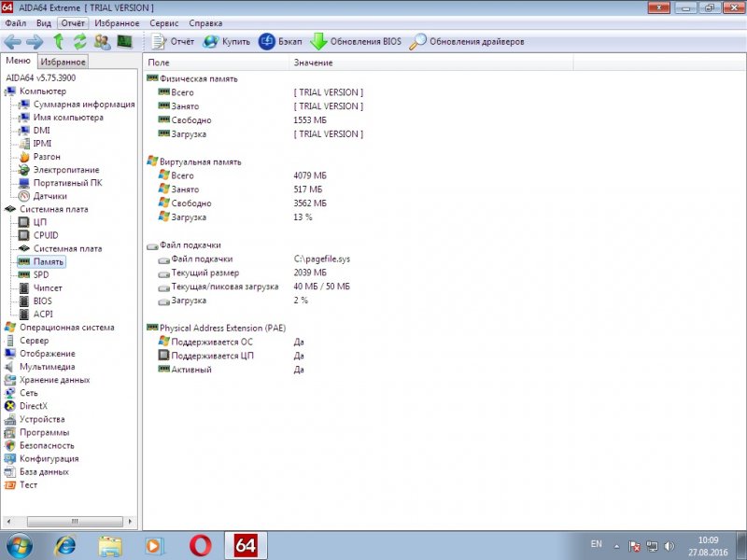Open the users icon in the toolbar
Screen dimensions: 747x560
[x=102, y=42]
